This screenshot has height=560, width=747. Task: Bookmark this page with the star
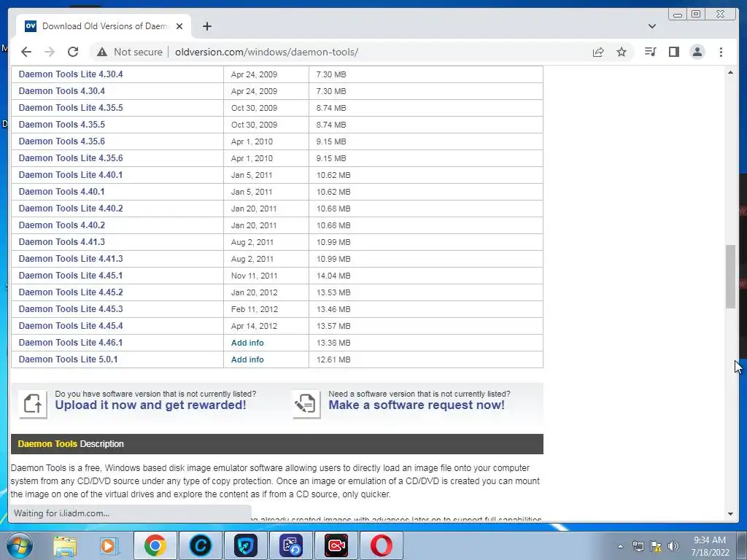pos(622,52)
